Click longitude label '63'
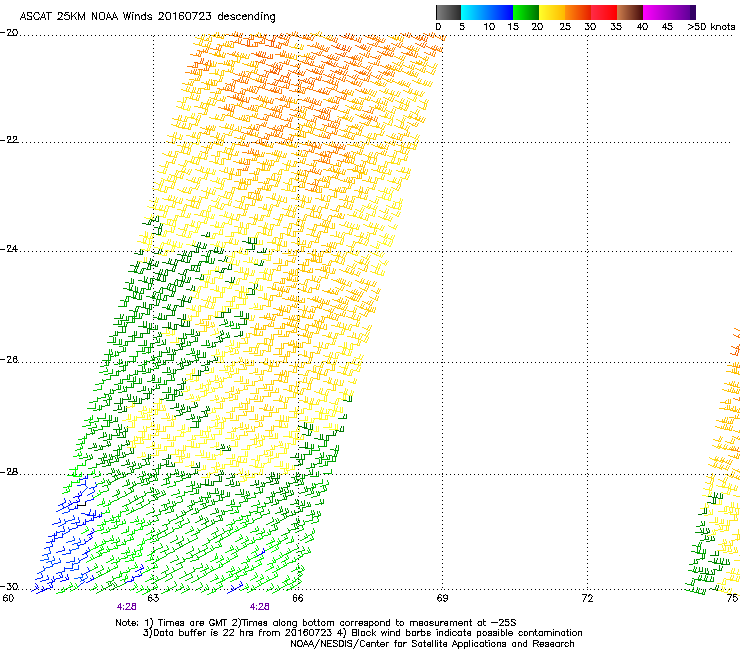This screenshot has width=740, height=650. pyautogui.click(x=153, y=599)
